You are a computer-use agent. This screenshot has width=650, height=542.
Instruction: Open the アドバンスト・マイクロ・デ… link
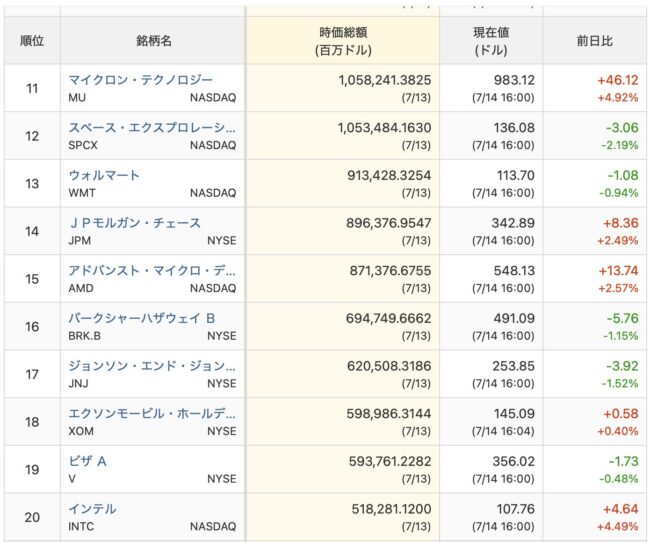[152, 270]
